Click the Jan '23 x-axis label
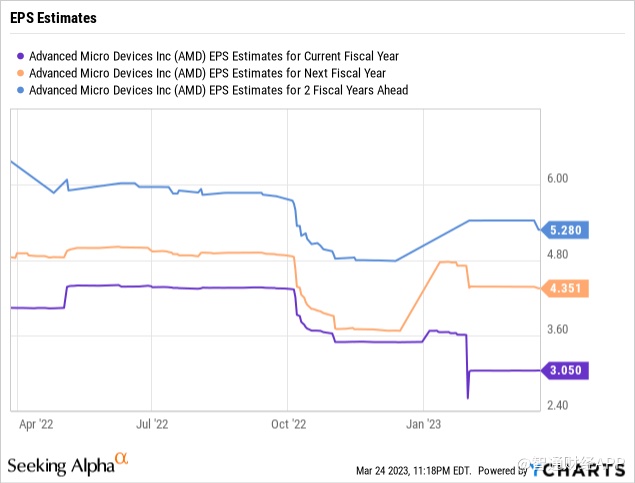 coord(424,423)
